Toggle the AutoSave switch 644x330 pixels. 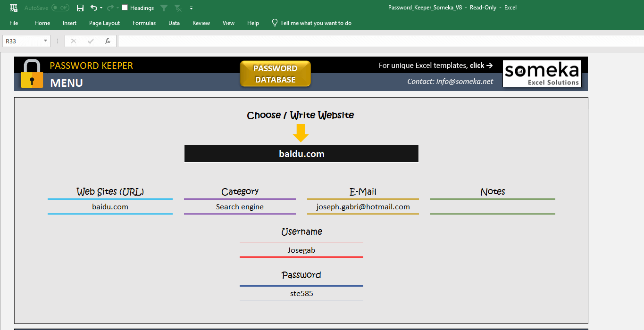click(60, 8)
